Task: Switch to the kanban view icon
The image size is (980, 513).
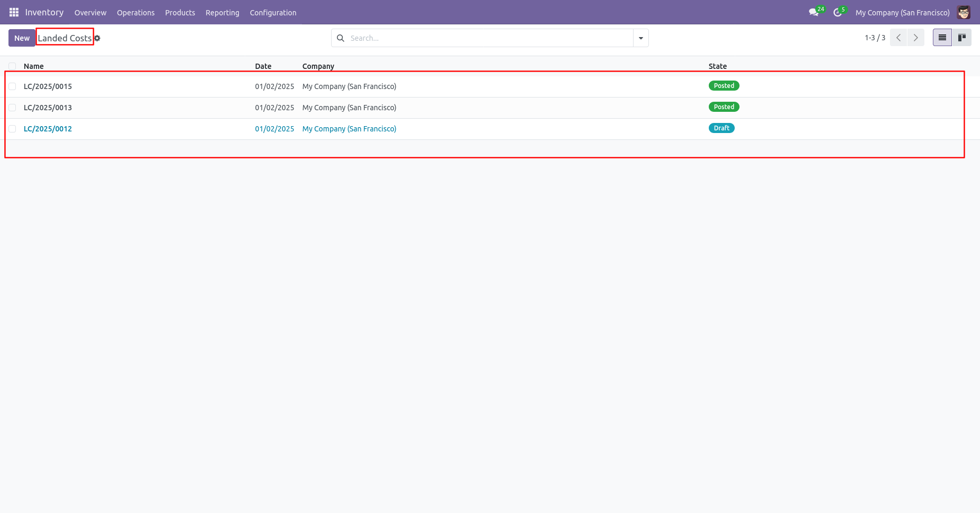Action: pyautogui.click(x=962, y=38)
